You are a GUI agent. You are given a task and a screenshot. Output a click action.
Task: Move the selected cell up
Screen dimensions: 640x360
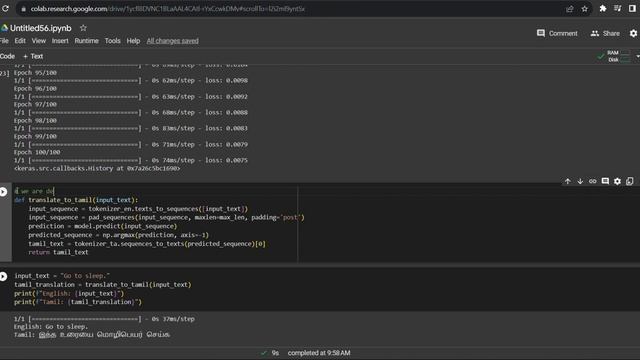568,181
